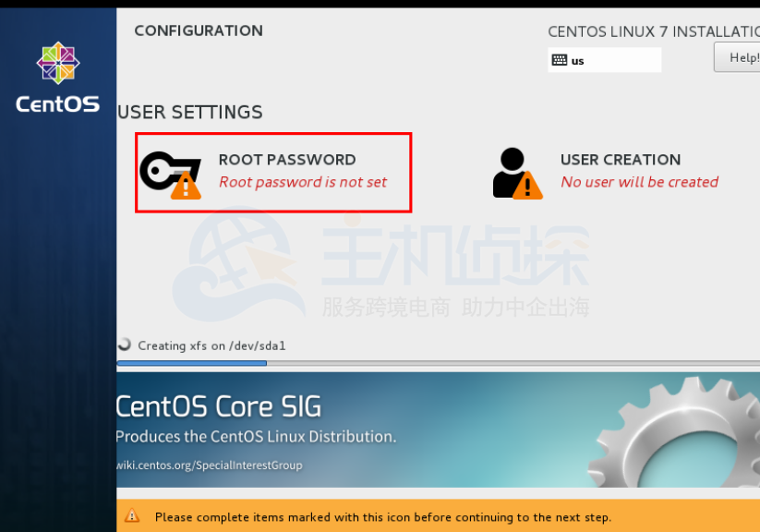
Task: Click "Root password is not set" status text
Action: pos(303,182)
